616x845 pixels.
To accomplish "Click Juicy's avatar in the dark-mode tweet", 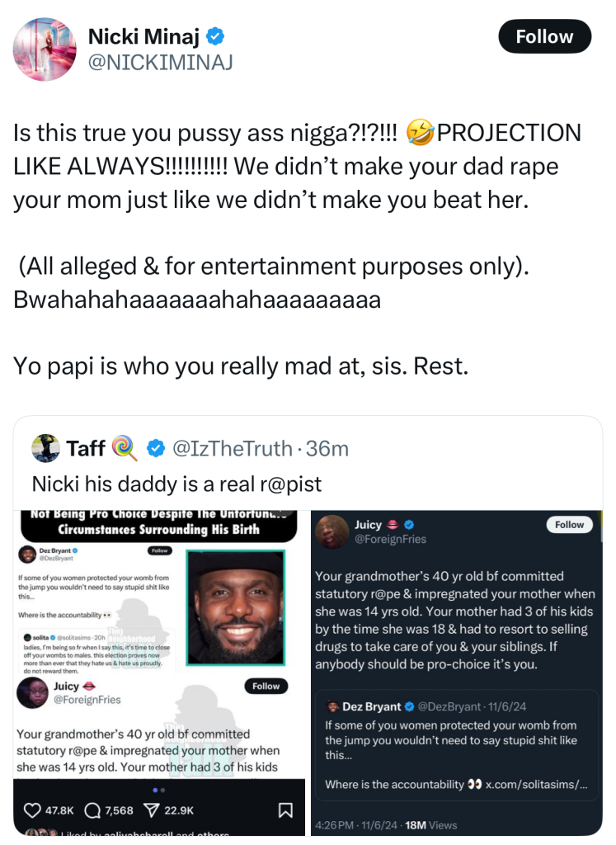I will point(332,531).
